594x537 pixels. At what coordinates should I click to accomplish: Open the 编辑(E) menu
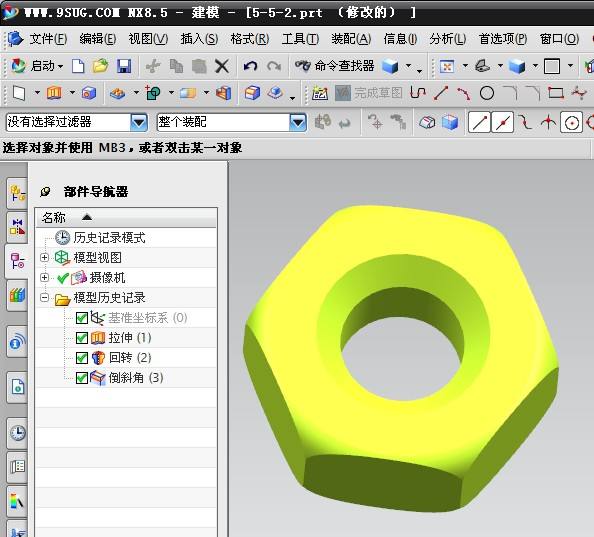tap(98, 39)
